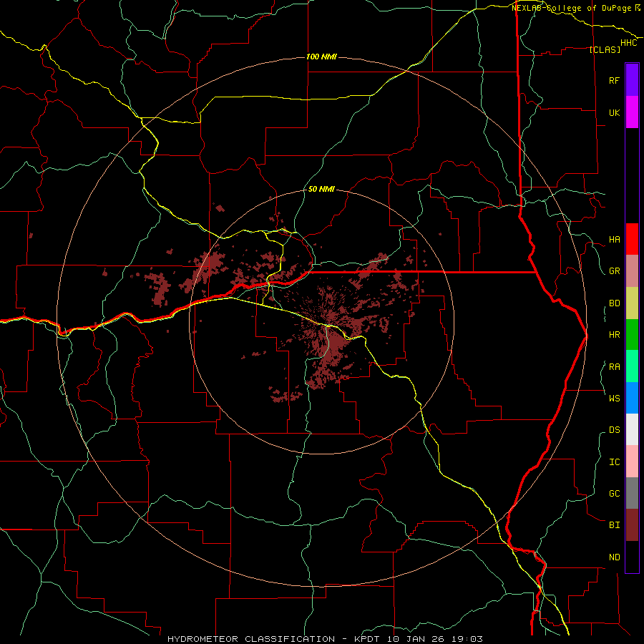Click the RF purple legend swatch
Screen dimensions: 644x644
632,80
